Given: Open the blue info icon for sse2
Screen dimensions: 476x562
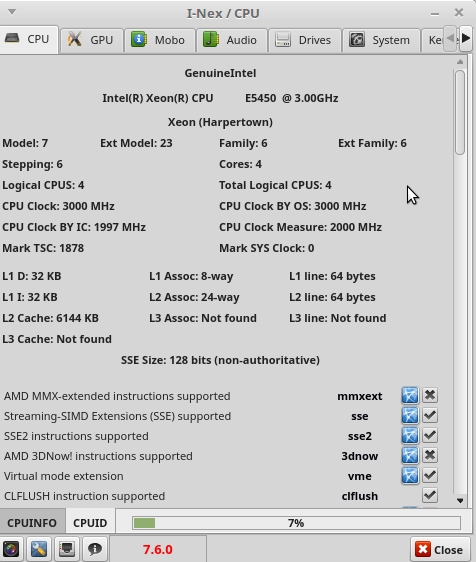Looking at the screenshot, I should pyautogui.click(x=410, y=436).
